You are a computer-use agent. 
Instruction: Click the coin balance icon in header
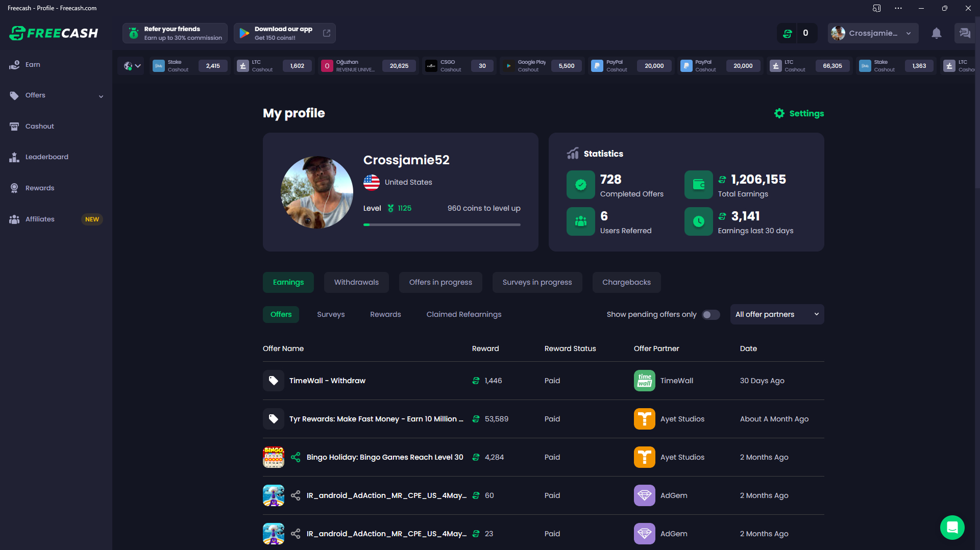point(788,34)
